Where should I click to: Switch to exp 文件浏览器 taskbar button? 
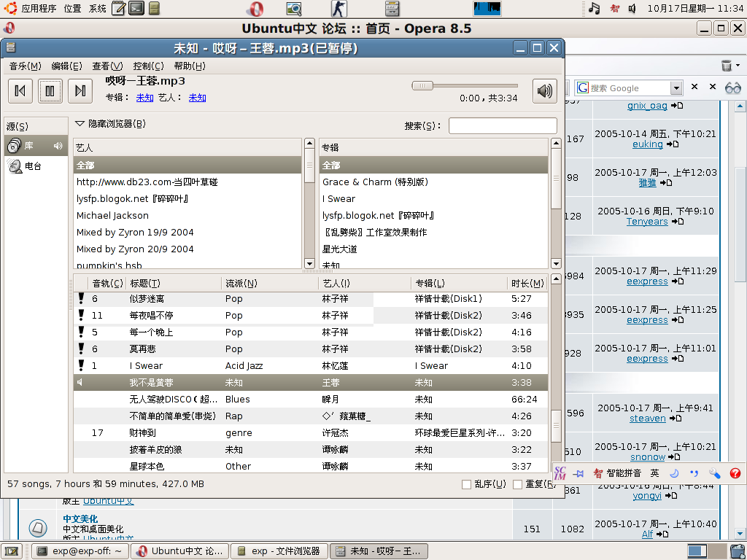tap(279, 551)
